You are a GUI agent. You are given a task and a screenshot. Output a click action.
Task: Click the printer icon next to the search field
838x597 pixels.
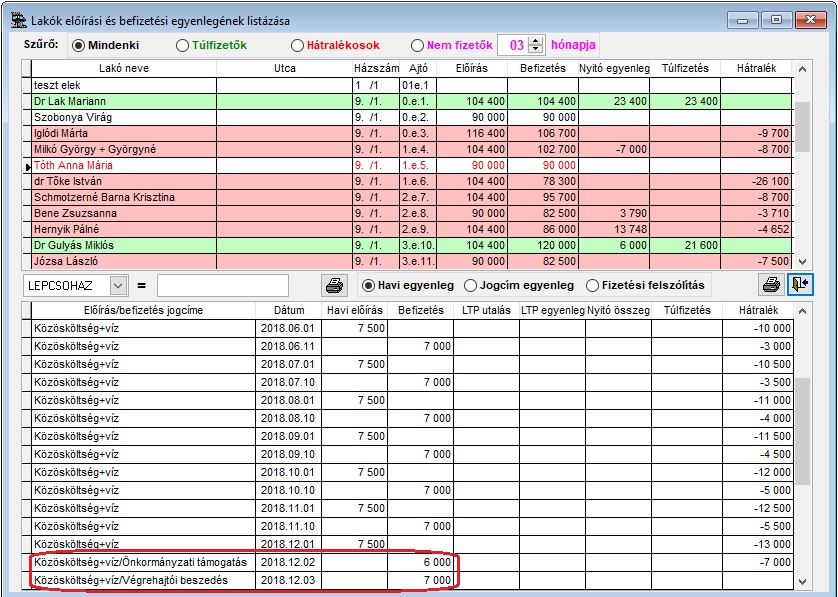click(334, 285)
